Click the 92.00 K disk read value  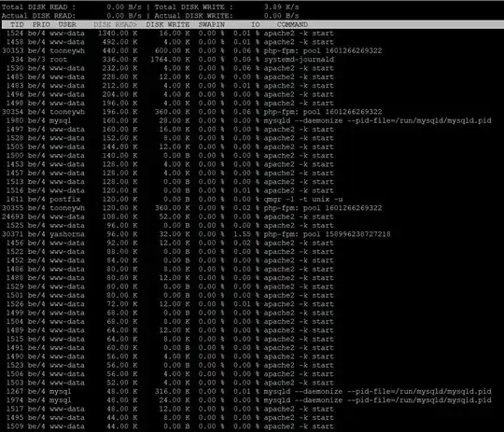tap(122, 243)
